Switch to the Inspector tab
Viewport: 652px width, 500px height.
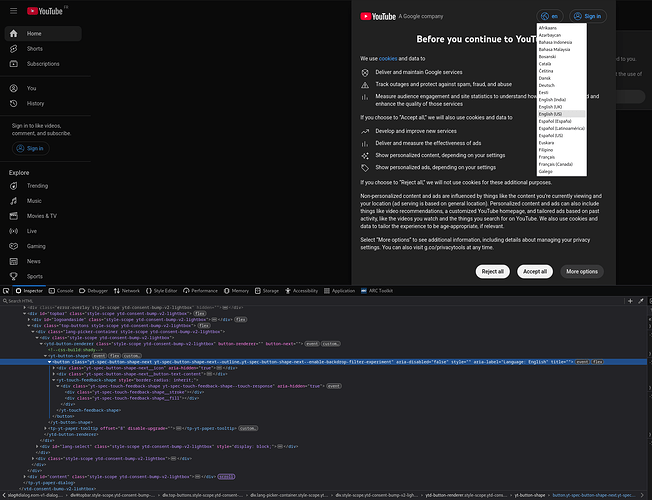tap(29, 291)
